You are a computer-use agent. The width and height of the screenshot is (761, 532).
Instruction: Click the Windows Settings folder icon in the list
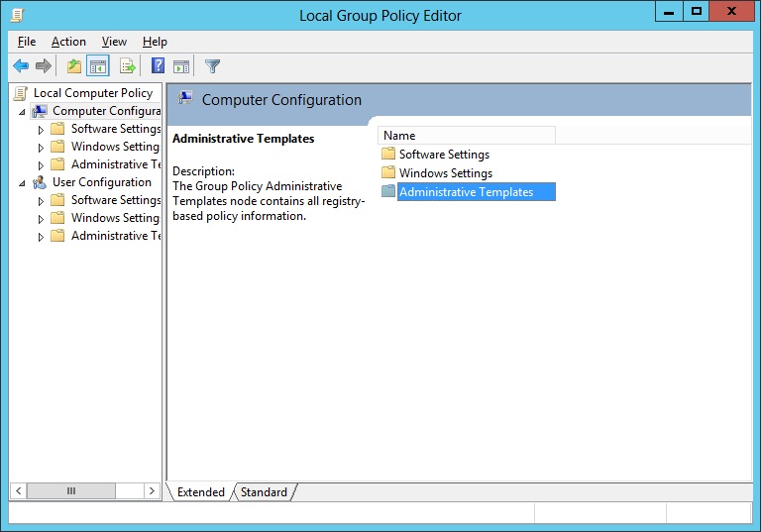388,172
